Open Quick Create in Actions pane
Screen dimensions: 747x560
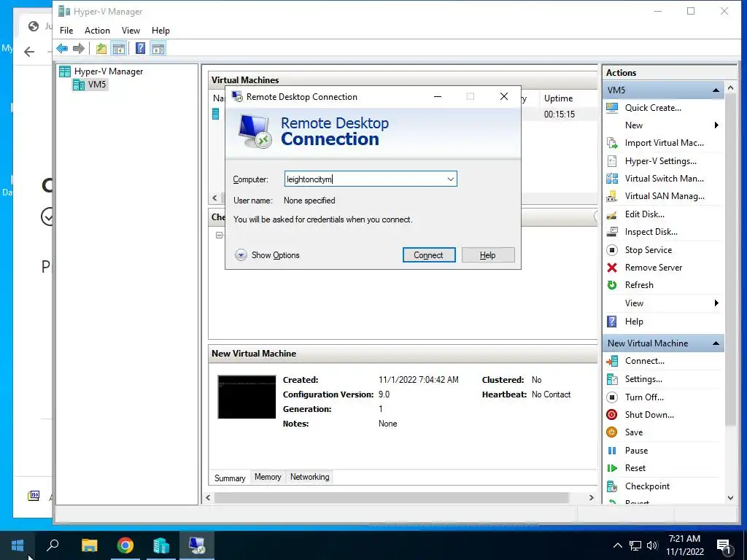coord(653,108)
